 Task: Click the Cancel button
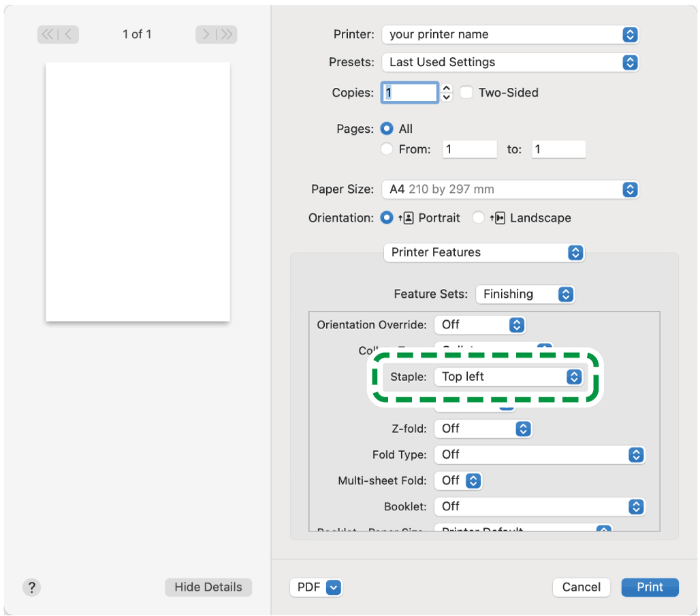click(x=581, y=587)
